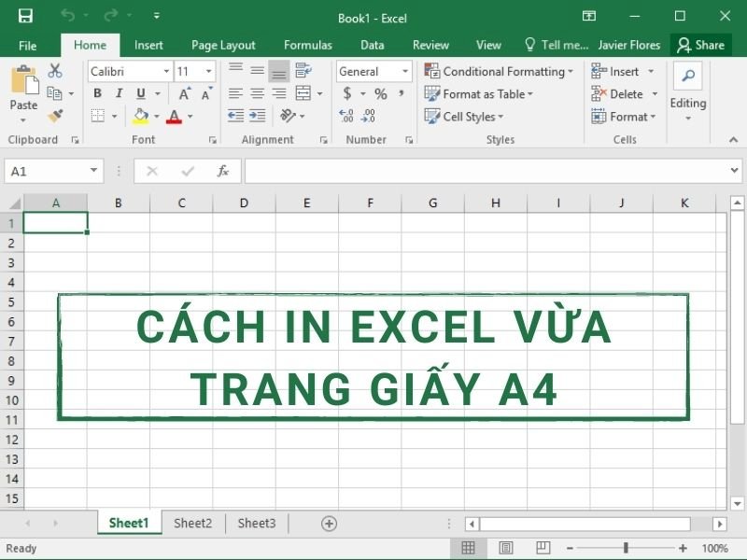Apply Comma Style format
The image size is (747, 560).
(x=402, y=93)
